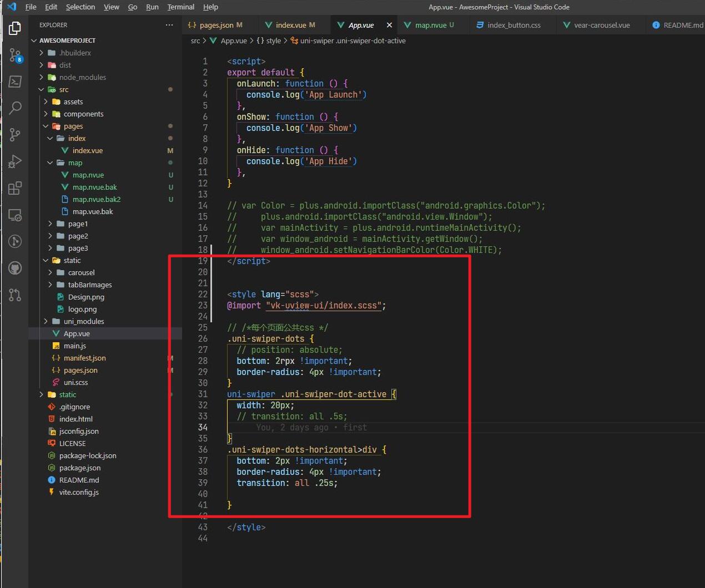Open the terminal-shaped activity bar icon
705x588 pixels.
click(15, 82)
